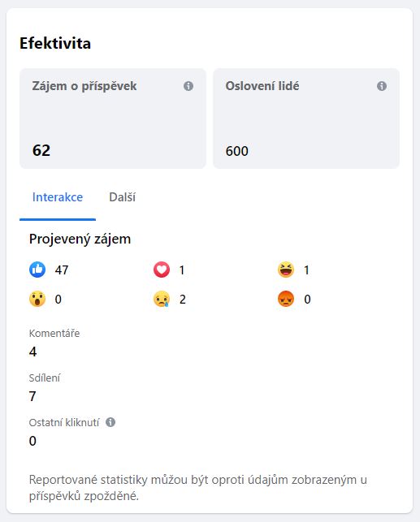Click the red heart Love reaction icon
Viewport: 420px width, 522px height.
click(162, 270)
